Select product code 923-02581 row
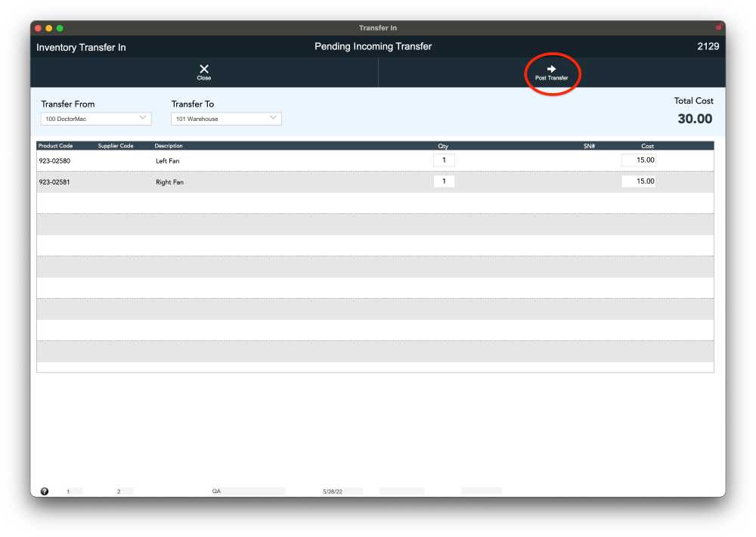Image resolution: width=756 pixels, height=537 pixels. pyautogui.click(x=54, y=182)
